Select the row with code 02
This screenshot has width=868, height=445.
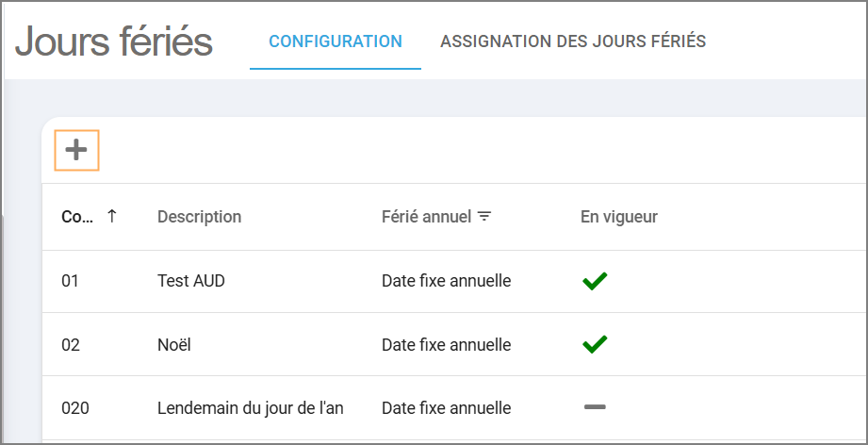[71, 344]
